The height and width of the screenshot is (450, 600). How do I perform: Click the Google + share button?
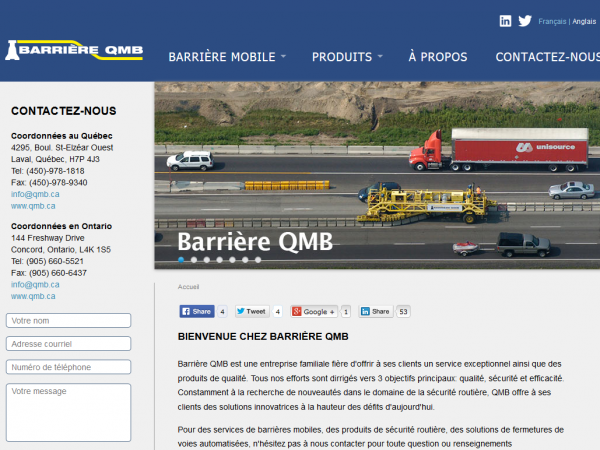(x=314, y=311)
